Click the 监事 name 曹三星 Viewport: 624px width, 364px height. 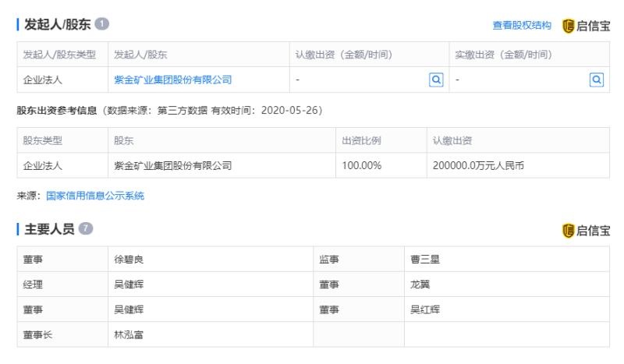click(x=425, y=260)
